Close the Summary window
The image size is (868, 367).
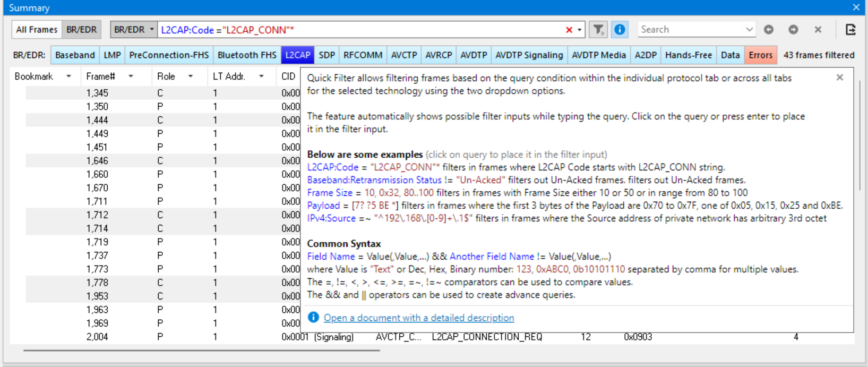click(856, 7)
